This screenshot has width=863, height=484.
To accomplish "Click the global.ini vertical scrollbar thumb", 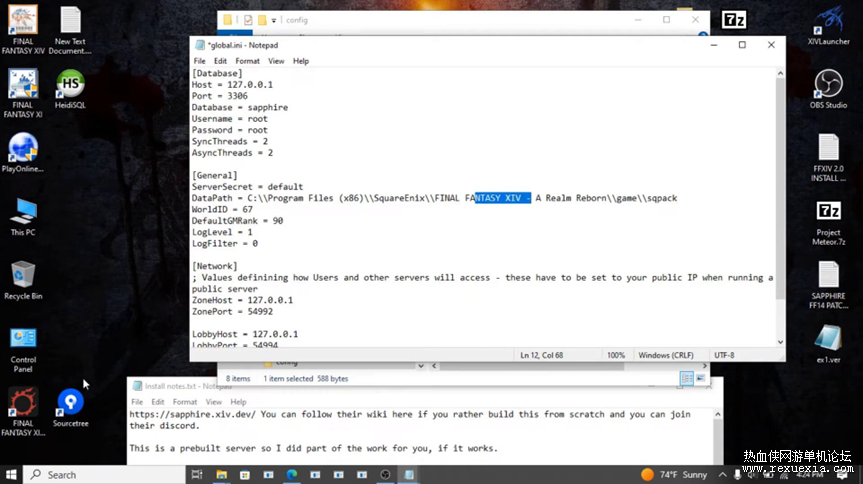I will pyautogui.click(x=780, y=189).
